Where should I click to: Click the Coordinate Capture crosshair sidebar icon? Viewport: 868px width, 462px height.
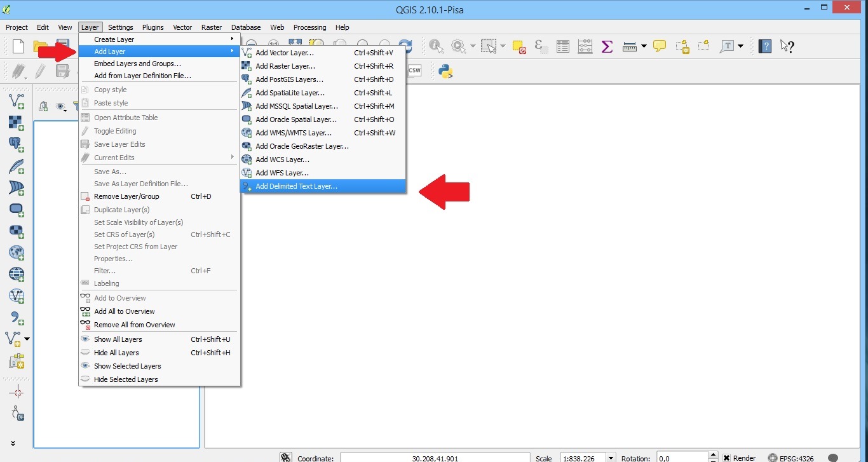click(x=17, y=392)
